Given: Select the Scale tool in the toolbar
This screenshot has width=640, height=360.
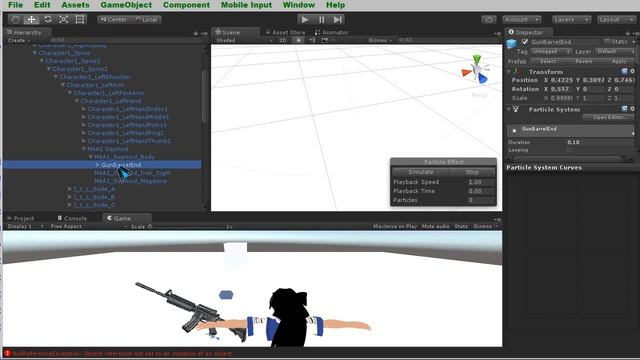Looking at the screenshot, I should point(64,19).
